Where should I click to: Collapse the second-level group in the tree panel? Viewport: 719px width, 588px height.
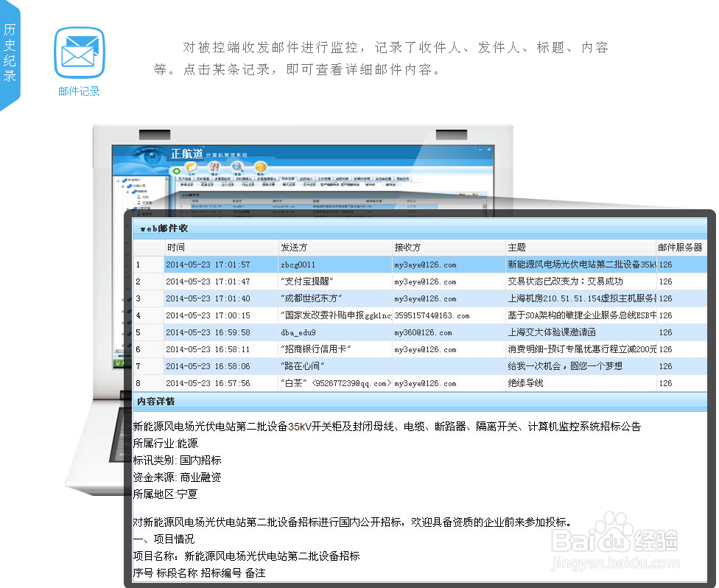[122, 186]
